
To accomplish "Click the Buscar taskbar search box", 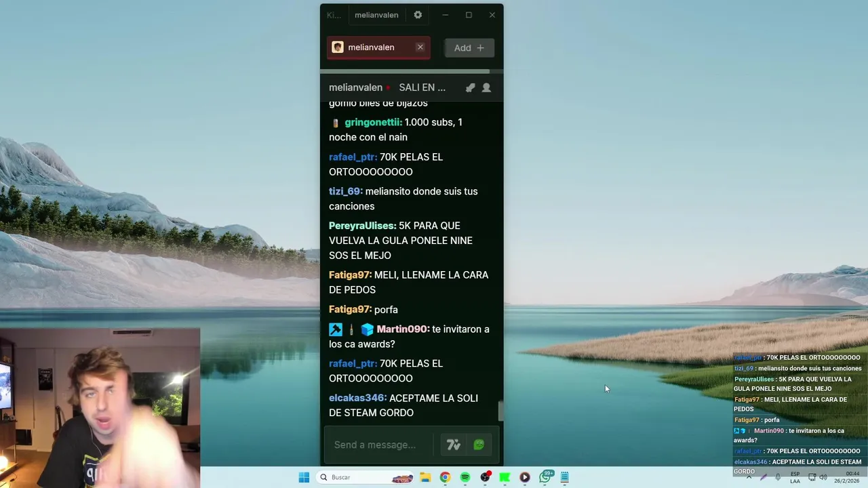I will pyautogui.click(x=366, y=477).
